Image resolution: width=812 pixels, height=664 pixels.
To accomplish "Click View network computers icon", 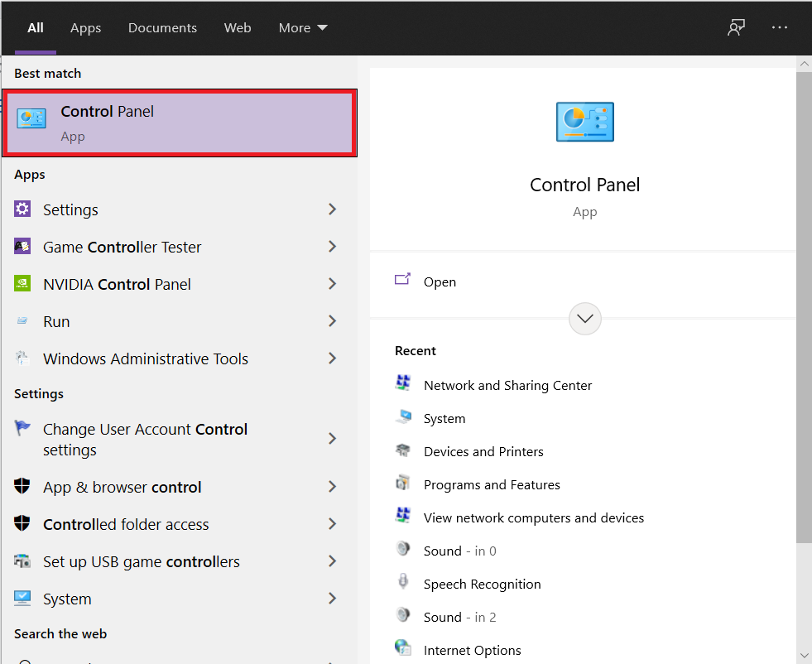I will click(403, 515).
